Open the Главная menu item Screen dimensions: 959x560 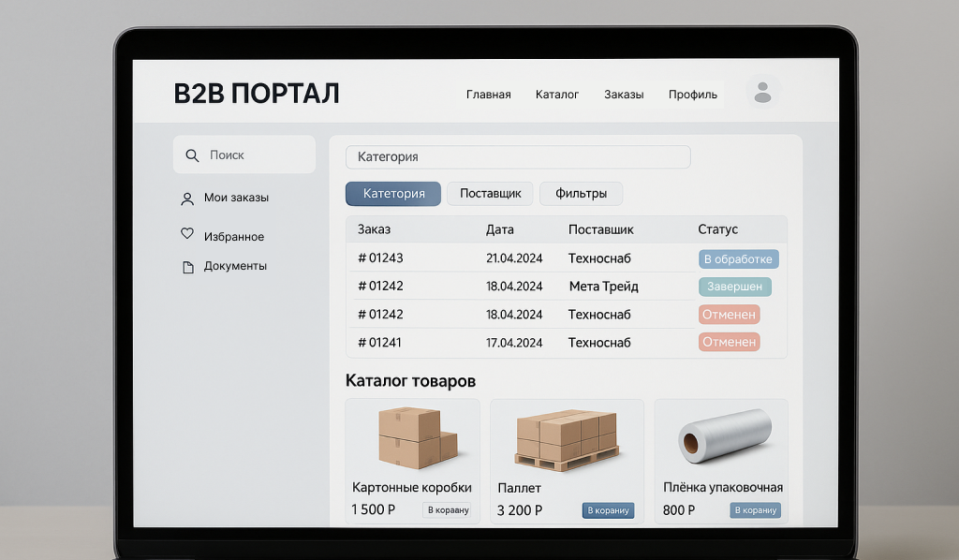coord(488,95)
